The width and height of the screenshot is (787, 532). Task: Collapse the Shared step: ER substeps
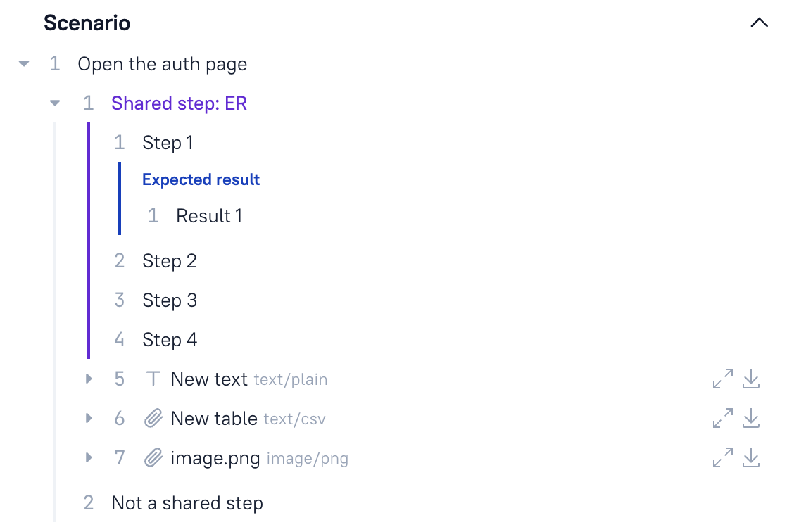click(x=55, y=103)
